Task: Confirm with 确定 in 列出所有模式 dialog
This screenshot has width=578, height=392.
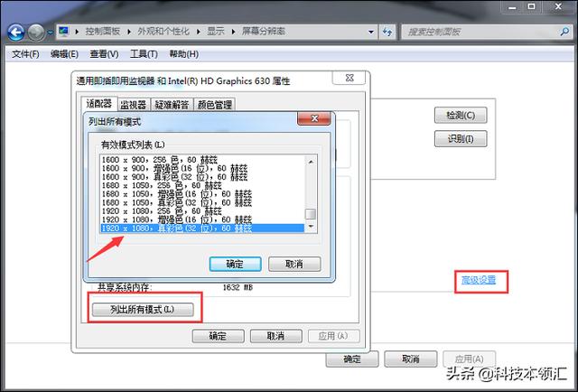Action: point(235,264)
